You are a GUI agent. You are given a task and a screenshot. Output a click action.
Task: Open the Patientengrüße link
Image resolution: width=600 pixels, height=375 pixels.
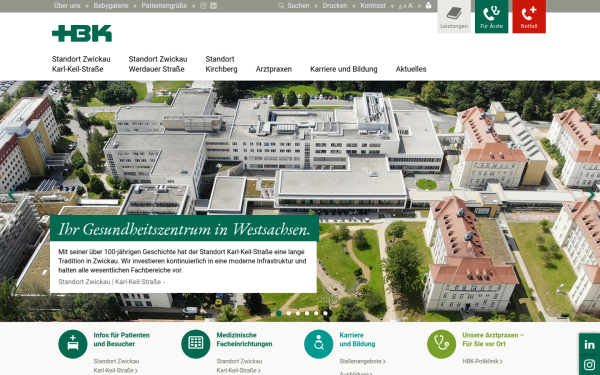[x=164, y=6]
